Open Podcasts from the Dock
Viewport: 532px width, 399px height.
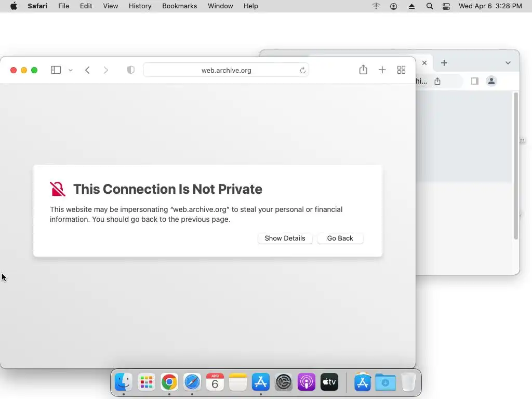(307, 382)
